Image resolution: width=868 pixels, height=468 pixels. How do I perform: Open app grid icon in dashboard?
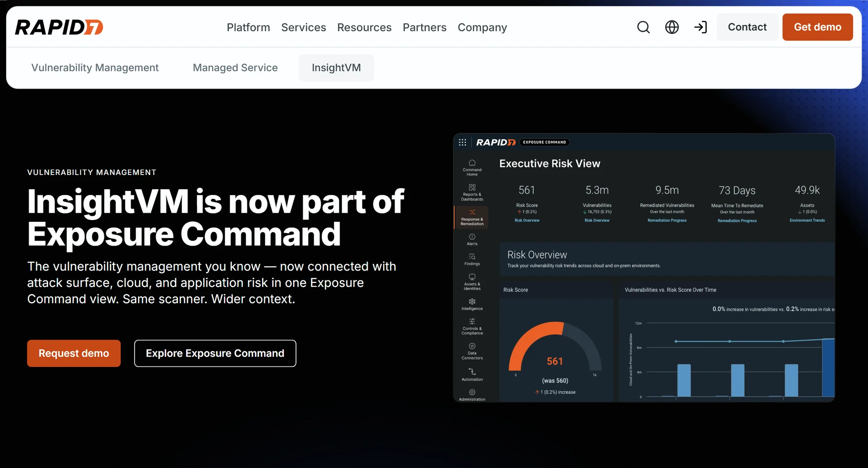(x=463, y=142)
